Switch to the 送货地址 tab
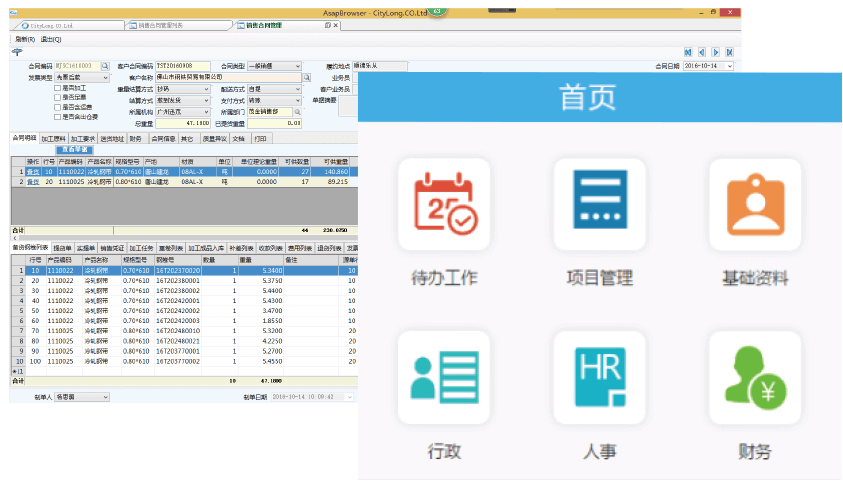Screen dimensions: 843x482 [x=112, y=139]
